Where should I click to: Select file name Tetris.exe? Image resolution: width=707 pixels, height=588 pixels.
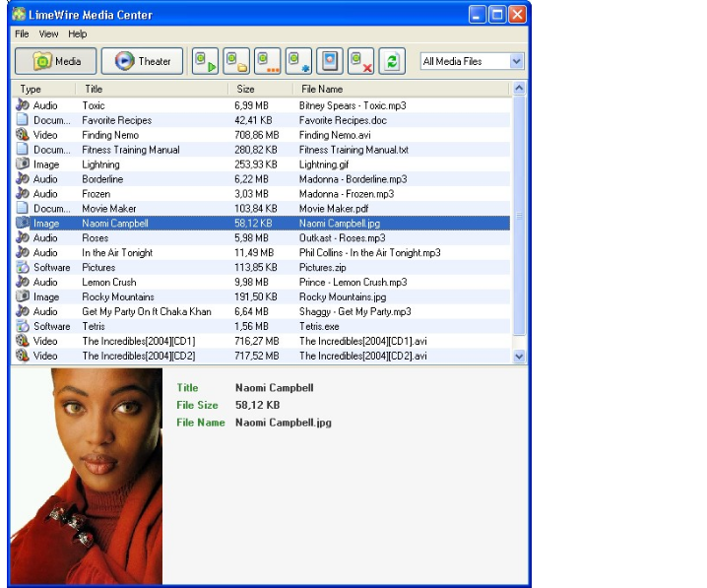coord(319,326)
